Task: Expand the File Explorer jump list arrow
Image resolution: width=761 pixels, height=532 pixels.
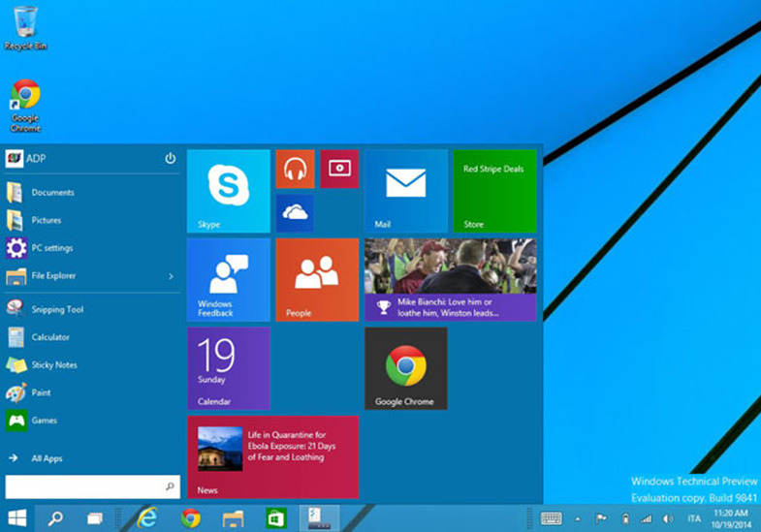Action: click(171, 276)
